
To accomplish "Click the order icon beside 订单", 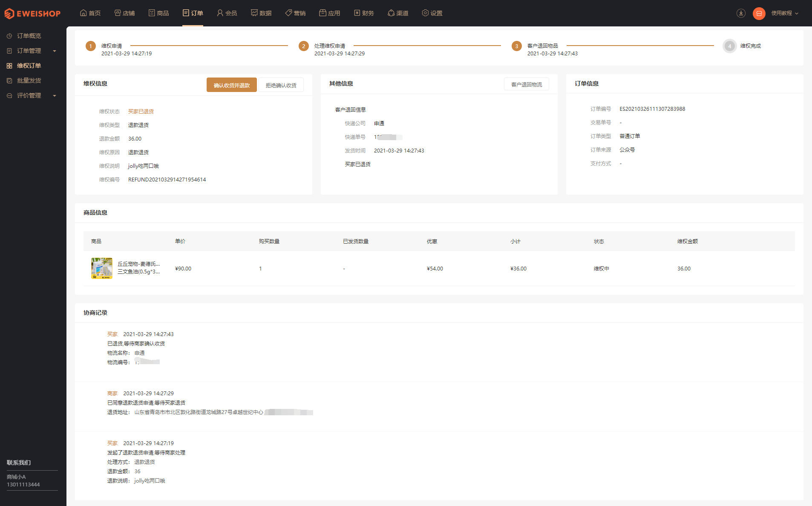I will point(186,13).
